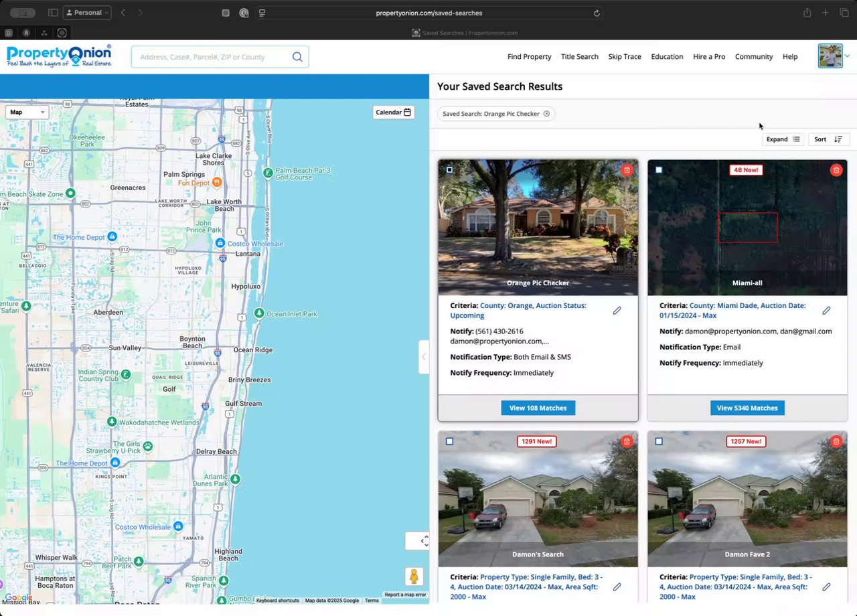Open Street View with the yellow pegman icon
The image size is (857, 616).
point(414,576)
